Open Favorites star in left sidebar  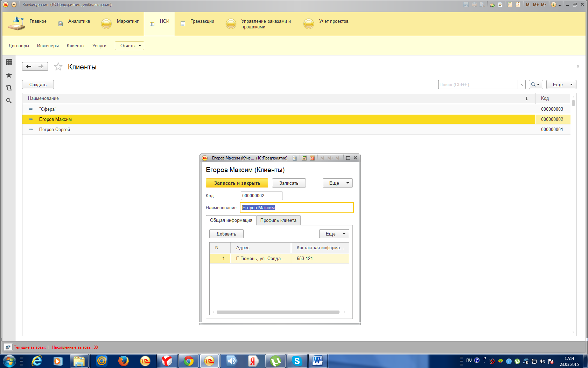coord(9,75)
